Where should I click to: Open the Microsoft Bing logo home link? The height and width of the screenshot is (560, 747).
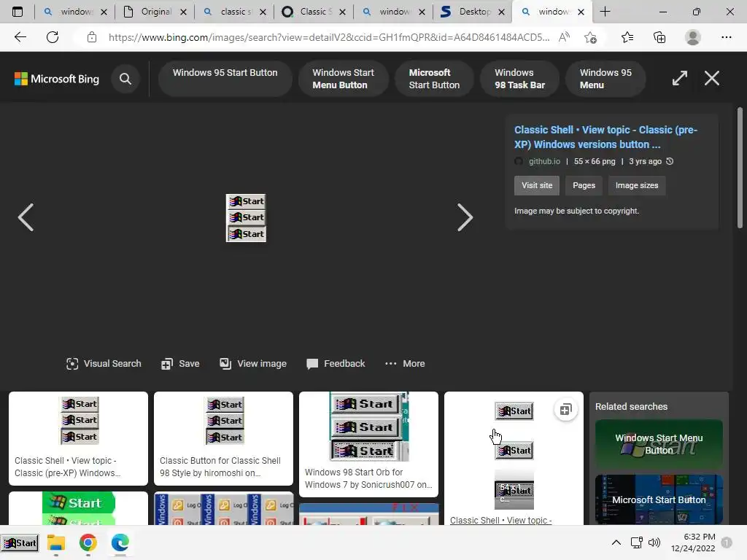click(57, 79)
